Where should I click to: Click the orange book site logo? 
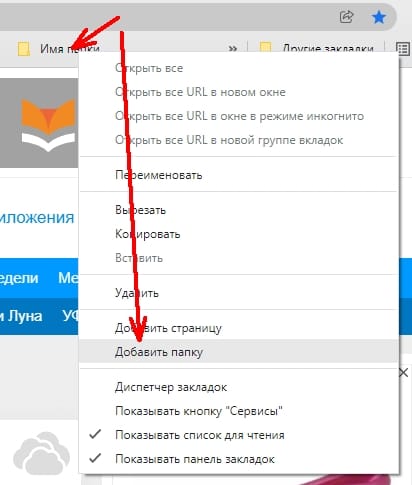pyautogui.click(x=49, y=125)
